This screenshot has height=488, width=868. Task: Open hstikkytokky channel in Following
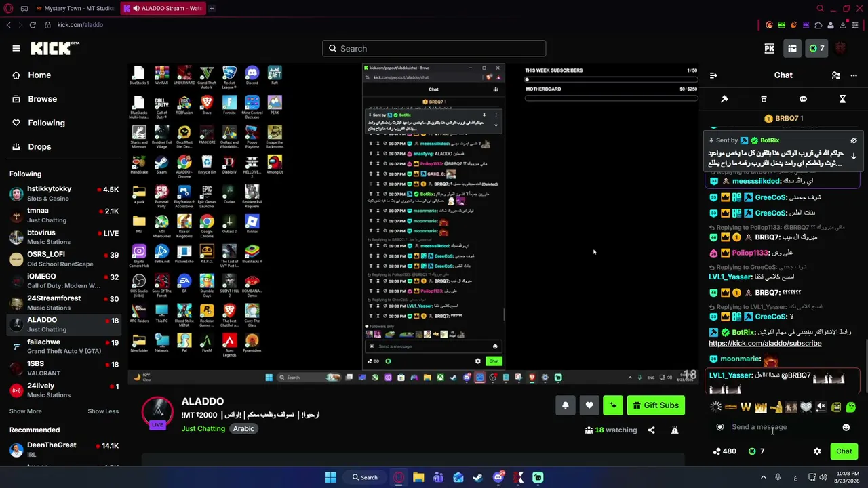click(64, 193)
